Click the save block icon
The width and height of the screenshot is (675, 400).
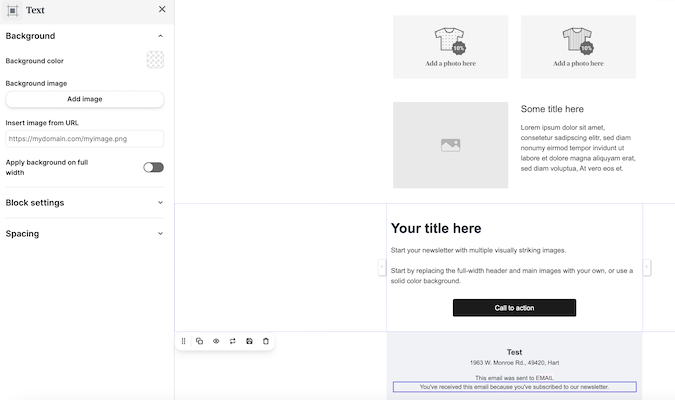(x=249, y=341)
